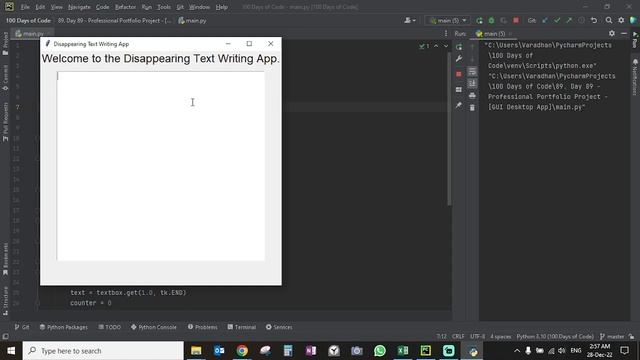Clear console output with trash icon
Viewport: 640px width, 360px height.
472,107
